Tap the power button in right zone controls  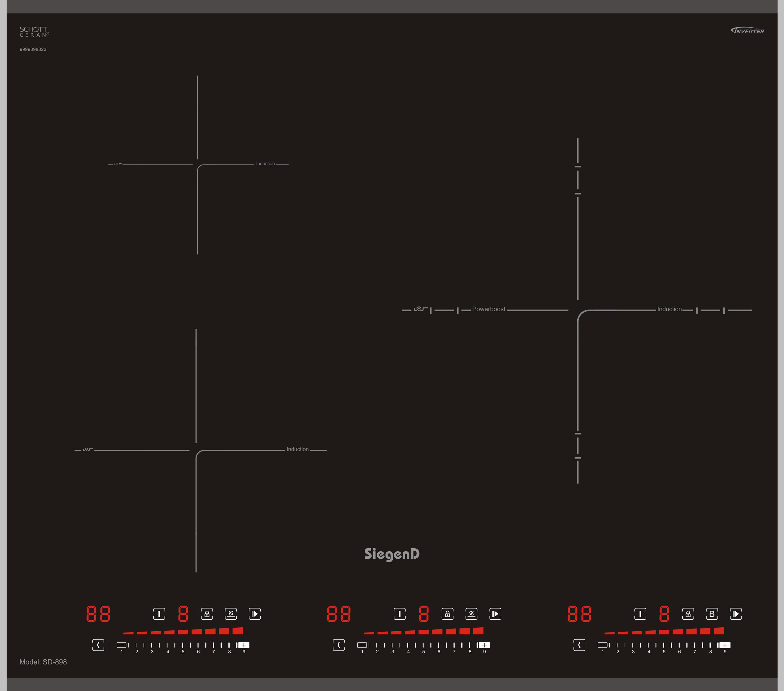tap(640, 614)
